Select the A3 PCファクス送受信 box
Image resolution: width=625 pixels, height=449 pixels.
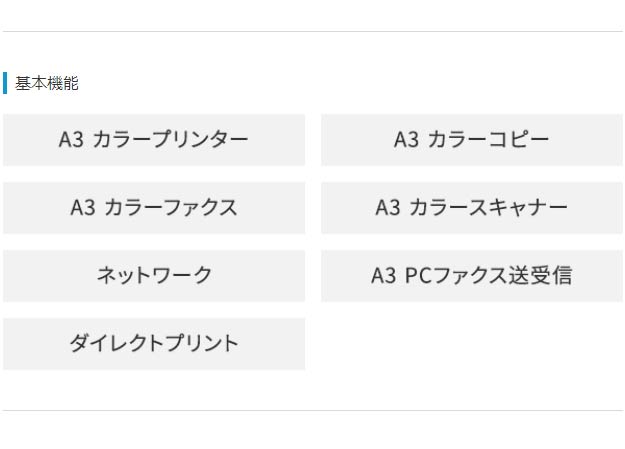pos(471,276)
